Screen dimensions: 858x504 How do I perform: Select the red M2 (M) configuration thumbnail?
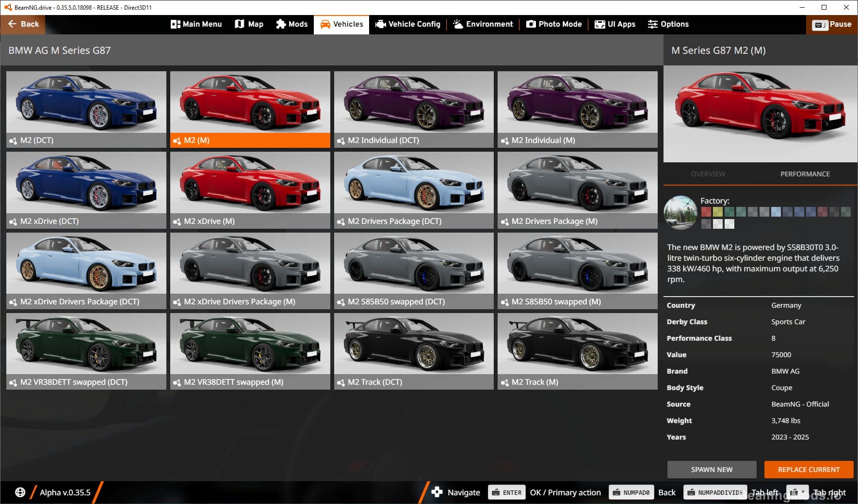pyautogui.click(x=250, y=110)
